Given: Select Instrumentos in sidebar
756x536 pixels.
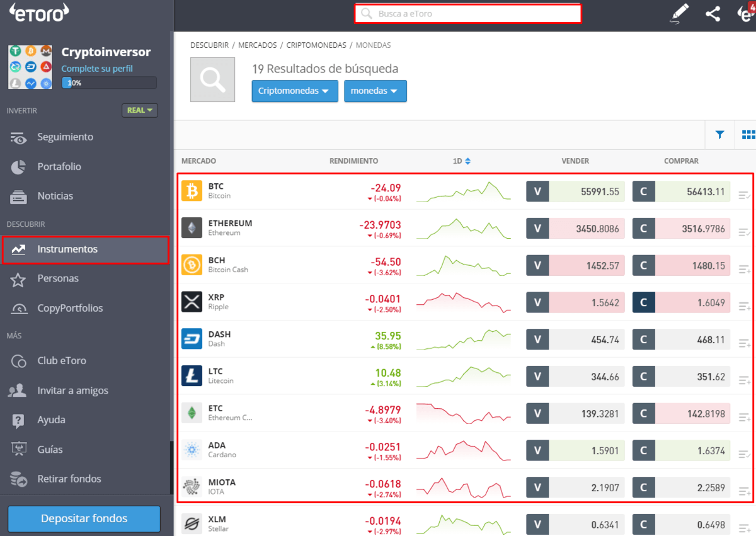Looking at the screenshot, I should pyautogui.click(x=86, y=249).
